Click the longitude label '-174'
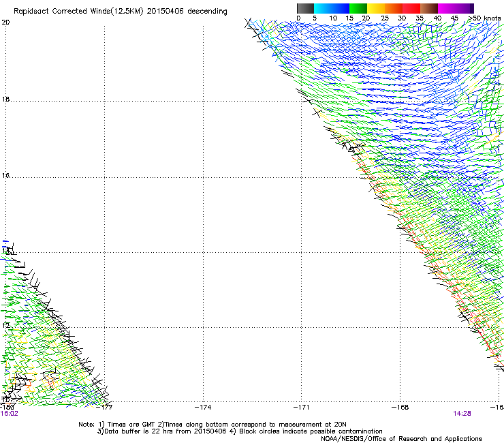Screen dimensions: 504x443 pos(203,408)
